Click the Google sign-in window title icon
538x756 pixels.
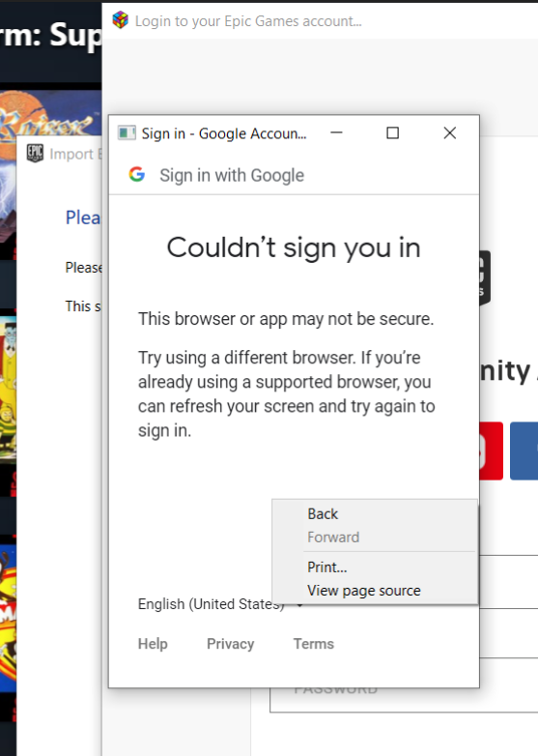(127, 132)
